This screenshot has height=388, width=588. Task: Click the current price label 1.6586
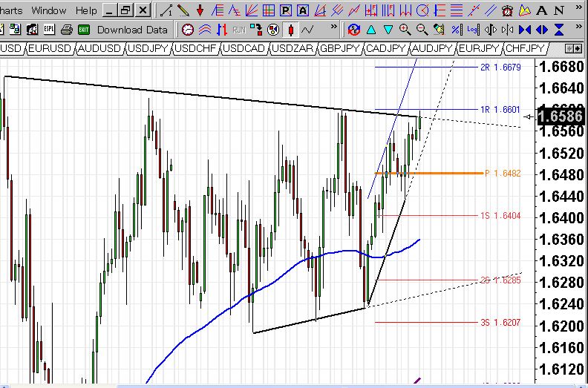561,116
